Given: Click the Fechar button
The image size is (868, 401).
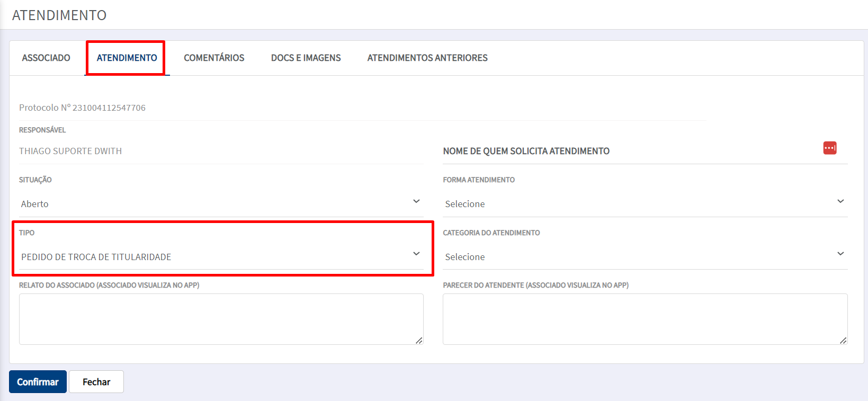Looking at the screenshot, I should click(x=96, y=382).
